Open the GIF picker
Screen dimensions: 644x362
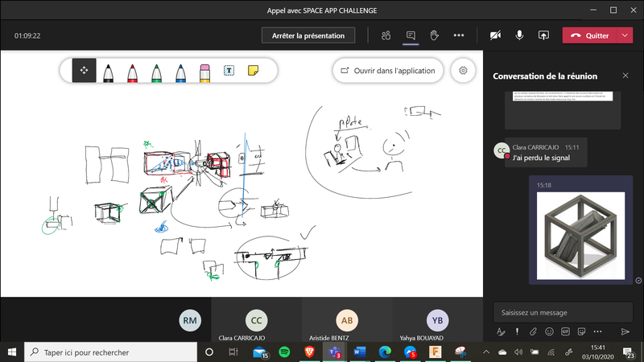pos(565,331)
